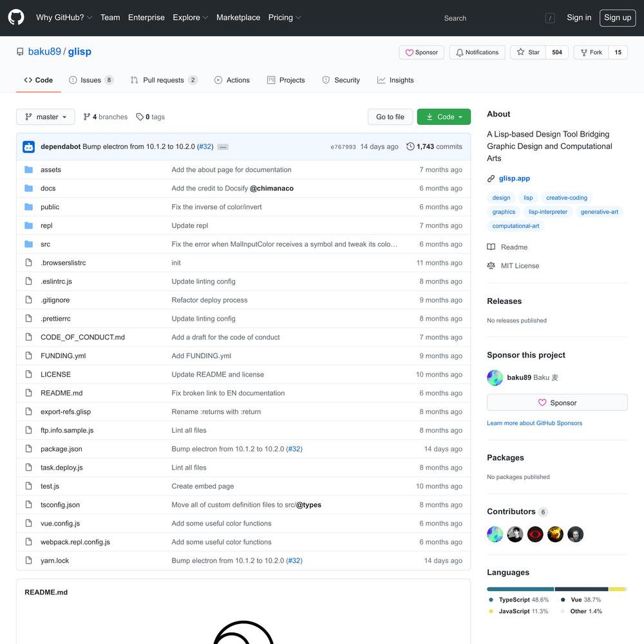Click the GitHub Octocat logo
Image resolution: width=644 pixels, height=644 pixels.
[16, 17]
